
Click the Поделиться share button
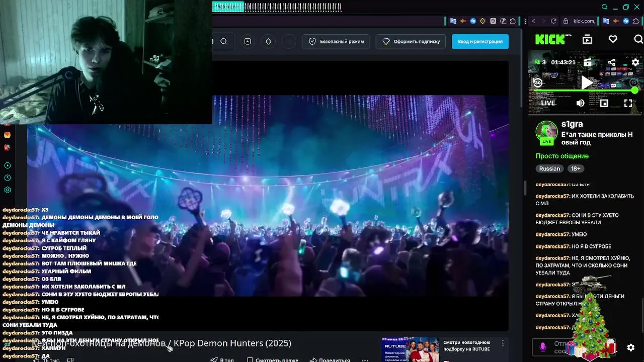tap(330, 360)
